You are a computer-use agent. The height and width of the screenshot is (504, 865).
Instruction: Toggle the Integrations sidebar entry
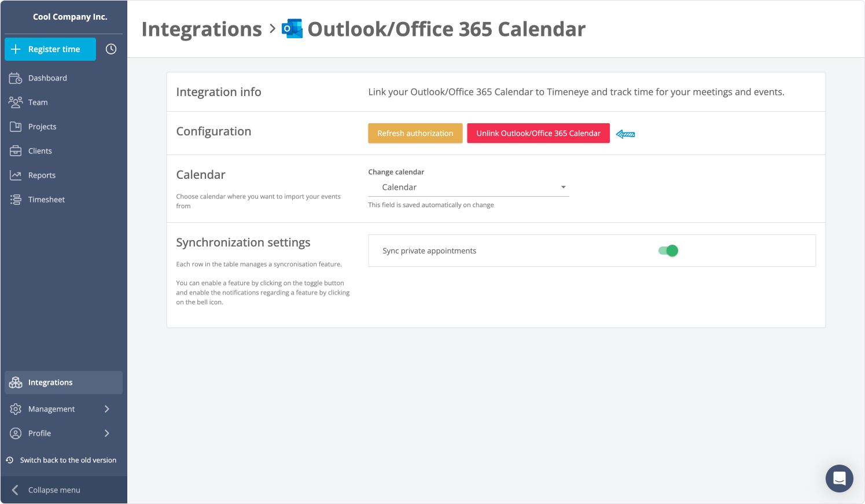(x=50, y=382)
